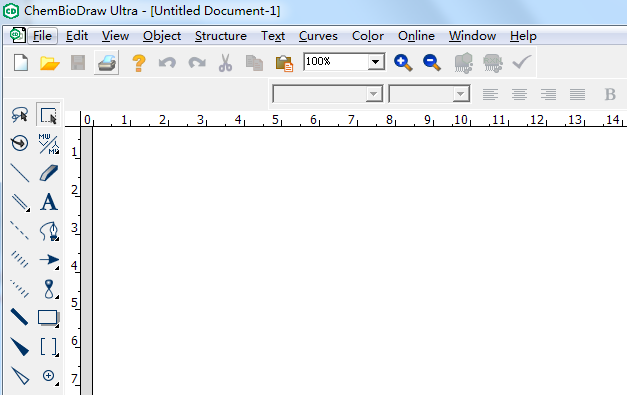Click the 100% zoom value field
Viewport: 627px width, 395px height.
point(336,62)
